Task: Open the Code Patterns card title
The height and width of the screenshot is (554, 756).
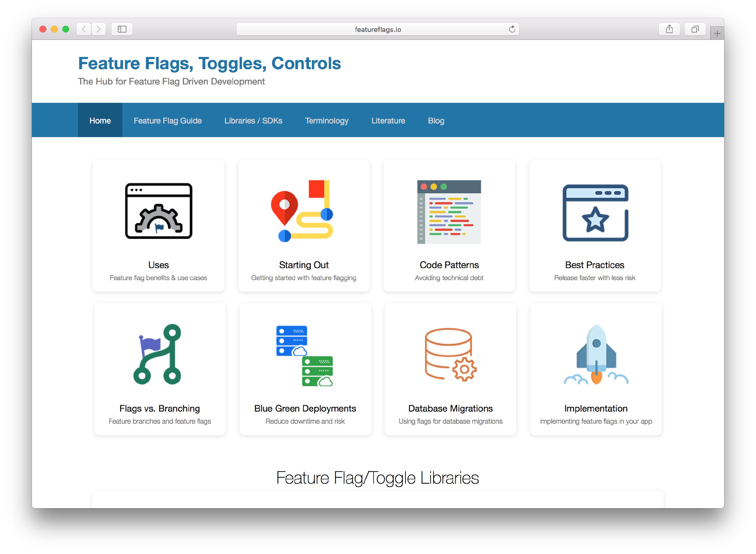Action: click(x=449, y=265)
